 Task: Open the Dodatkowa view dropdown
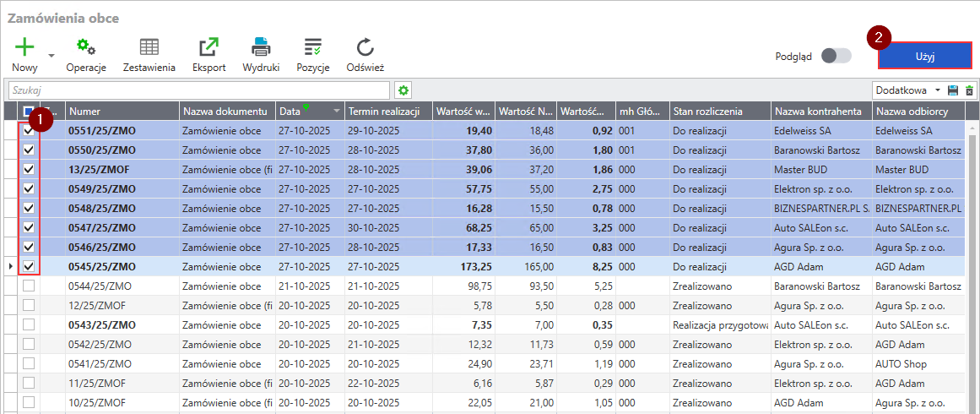click(x=936, y=90)
